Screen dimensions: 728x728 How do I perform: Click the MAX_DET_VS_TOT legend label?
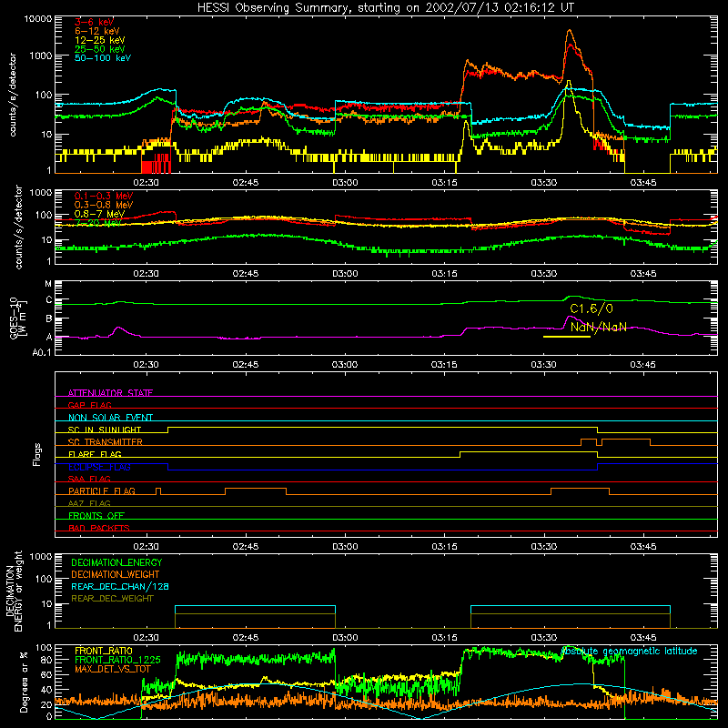pos(112,669)
